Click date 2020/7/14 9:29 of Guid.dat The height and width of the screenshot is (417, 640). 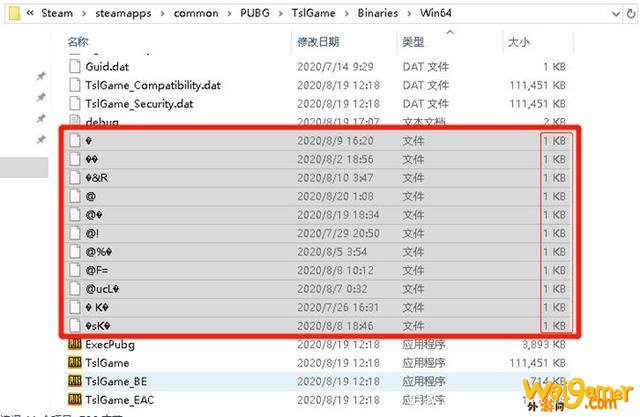click(x=335, y=67)
